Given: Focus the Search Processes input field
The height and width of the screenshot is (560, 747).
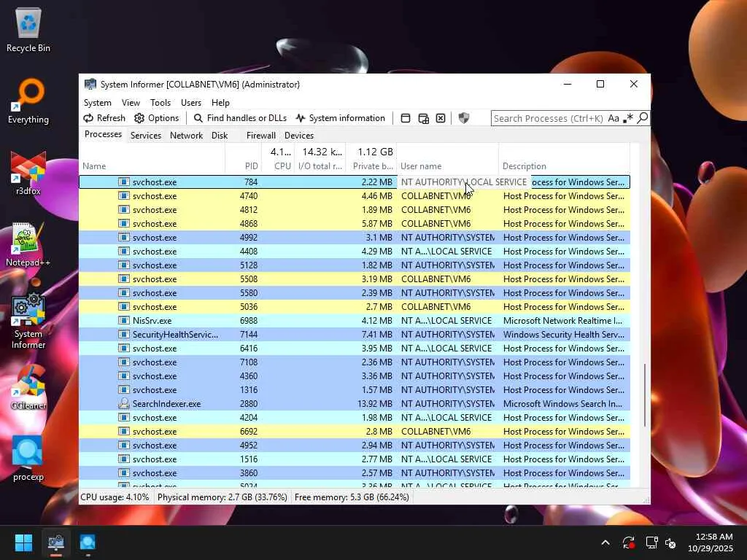Looking at the screenshot, I should pos(549,118).
